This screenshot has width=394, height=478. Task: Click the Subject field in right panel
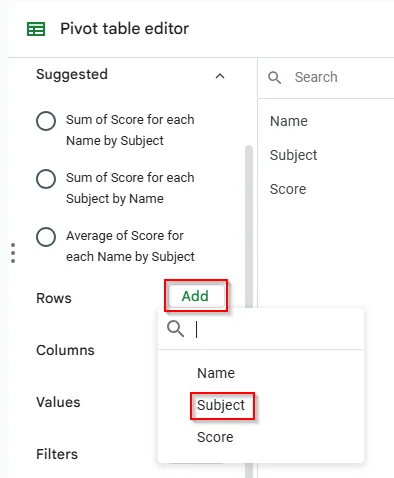point(293,155)
